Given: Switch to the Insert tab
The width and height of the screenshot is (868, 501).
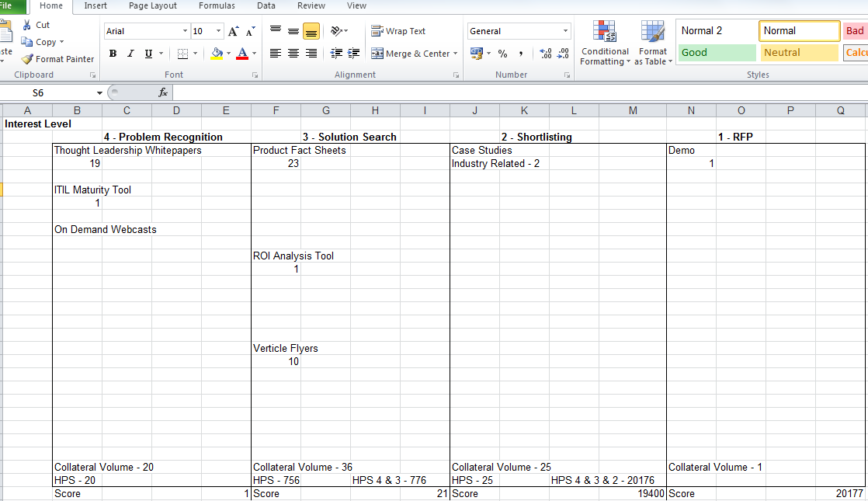Looking at the screenshot, I should 95,5.
